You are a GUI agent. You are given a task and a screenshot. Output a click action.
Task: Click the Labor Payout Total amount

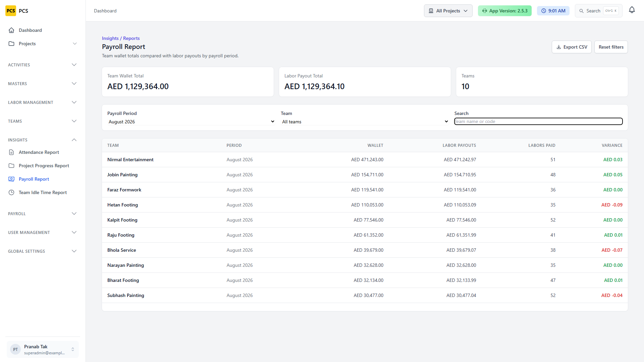click(314, 86)
